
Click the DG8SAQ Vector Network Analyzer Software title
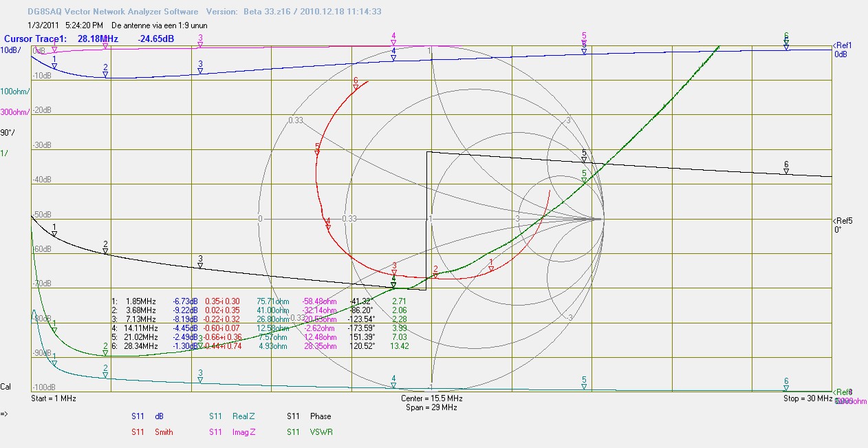(111, 12)
